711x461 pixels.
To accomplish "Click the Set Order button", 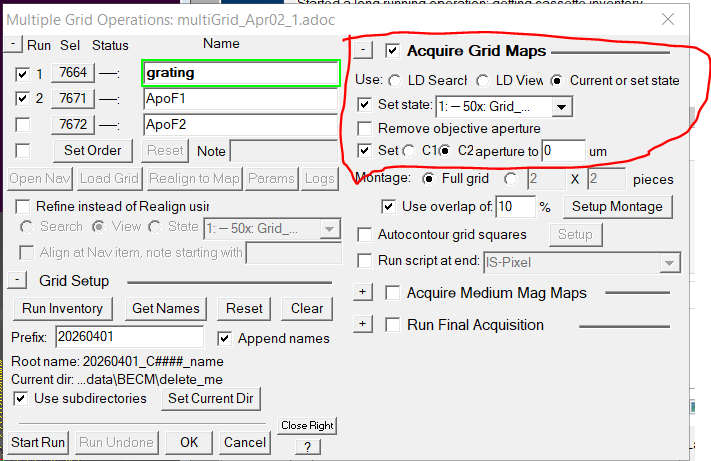I will click(93, 150).
